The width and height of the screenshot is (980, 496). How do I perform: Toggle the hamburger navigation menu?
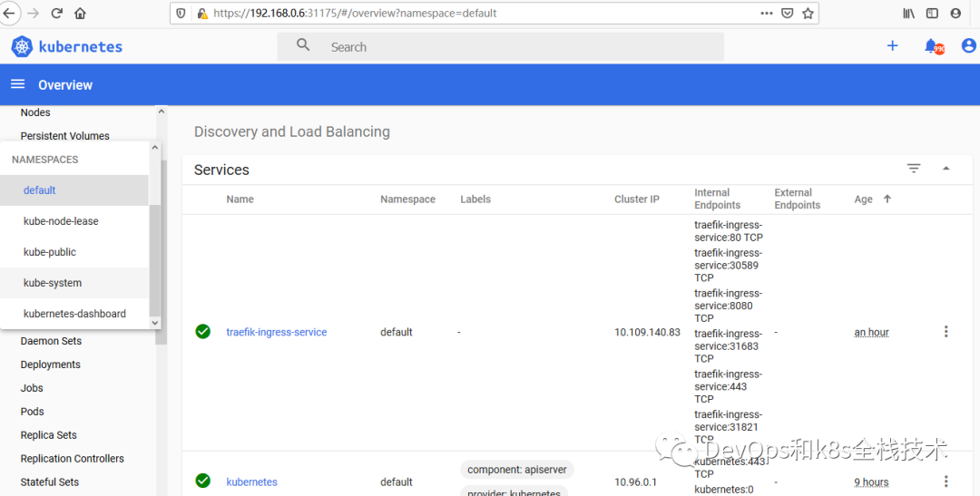(17, 83)
